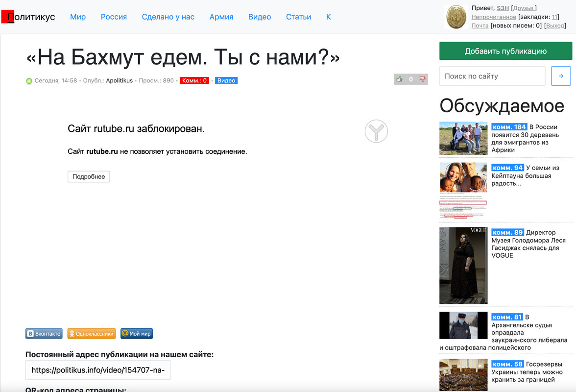
Task: Open article В Архангельске судья оправдала
Action: coord(504,333)
